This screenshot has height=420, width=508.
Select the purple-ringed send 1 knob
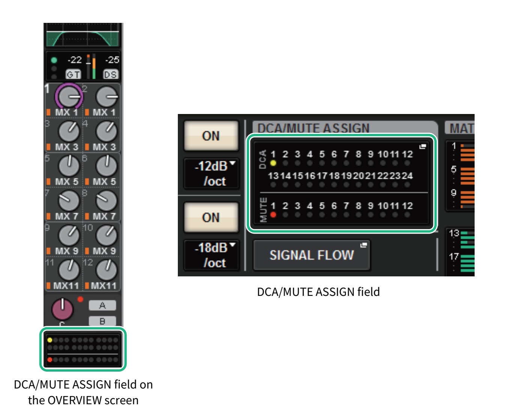[69, 97]
